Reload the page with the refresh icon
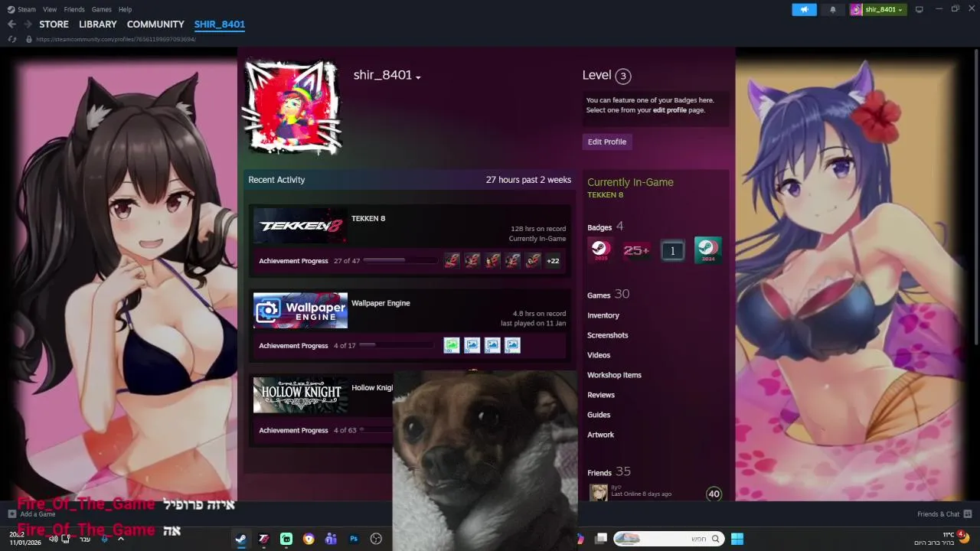This screenshot has height=551, width=980. 11,39
